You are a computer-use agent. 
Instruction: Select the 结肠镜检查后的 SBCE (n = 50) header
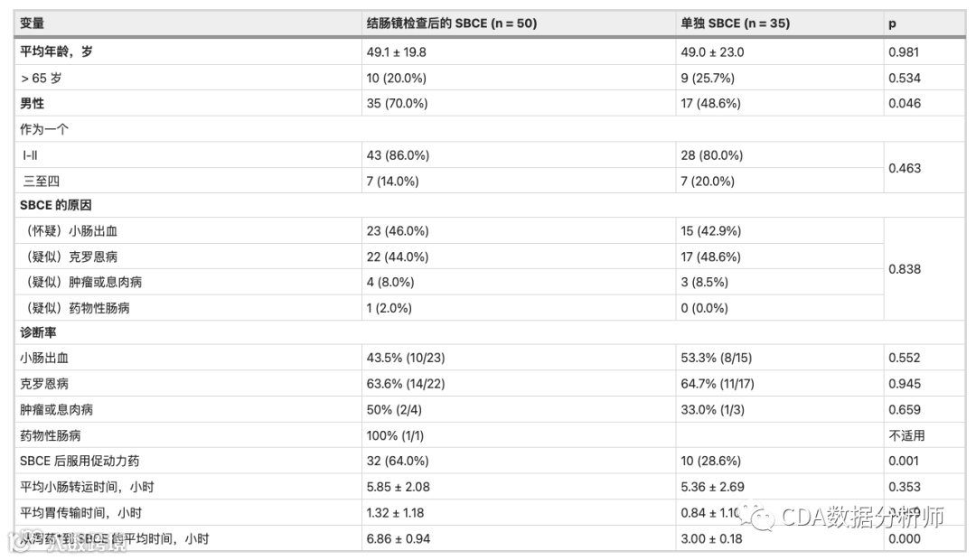point(451,23)
